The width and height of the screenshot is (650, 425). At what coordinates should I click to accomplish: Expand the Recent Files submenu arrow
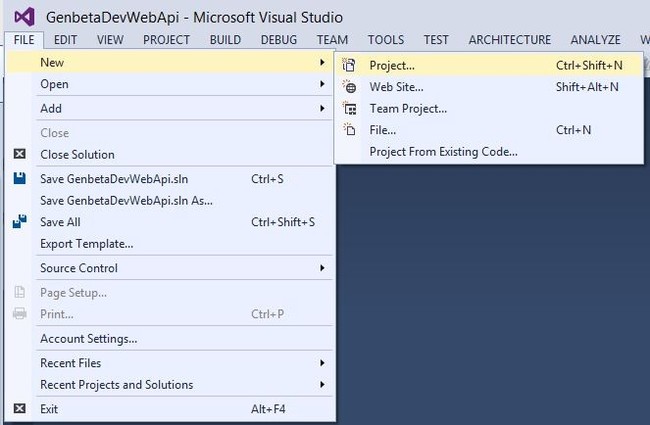pos(323,363)
